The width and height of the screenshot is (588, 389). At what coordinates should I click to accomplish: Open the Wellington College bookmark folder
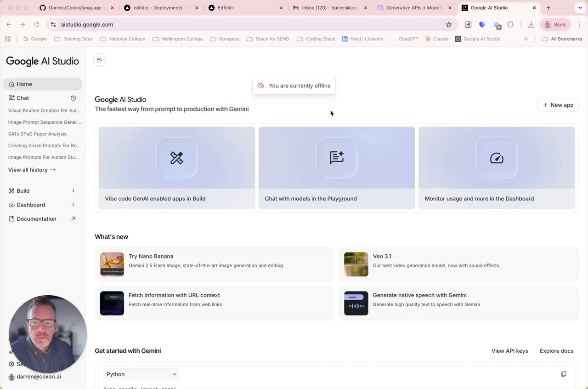(177, 39)
